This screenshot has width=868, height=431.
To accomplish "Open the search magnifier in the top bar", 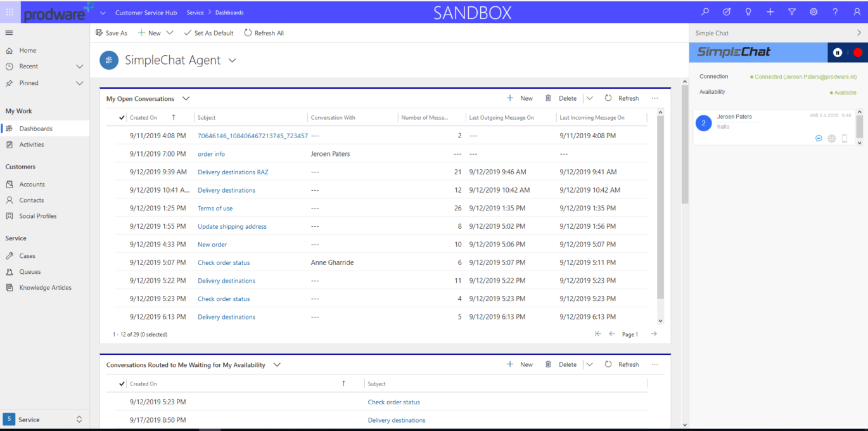I will [705, 11].
